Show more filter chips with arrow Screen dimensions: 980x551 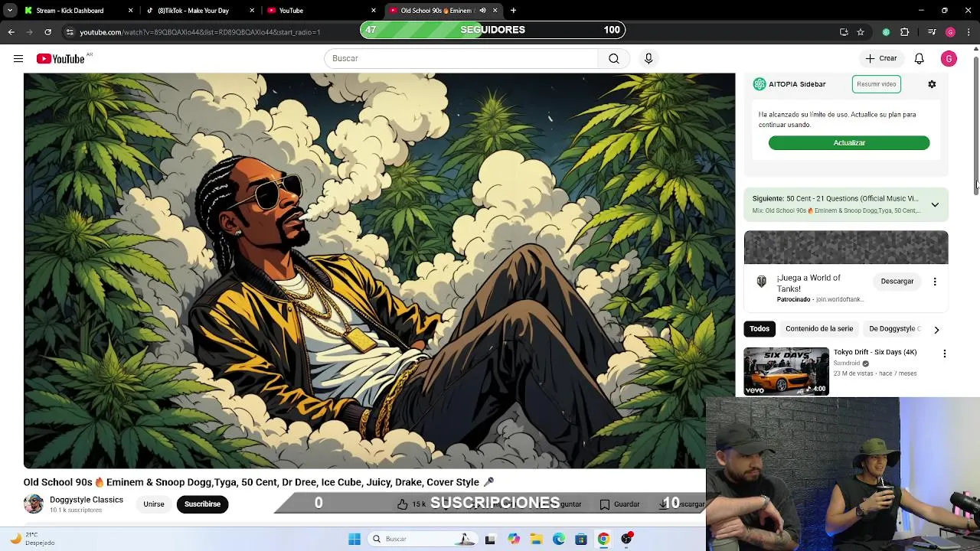936,329
